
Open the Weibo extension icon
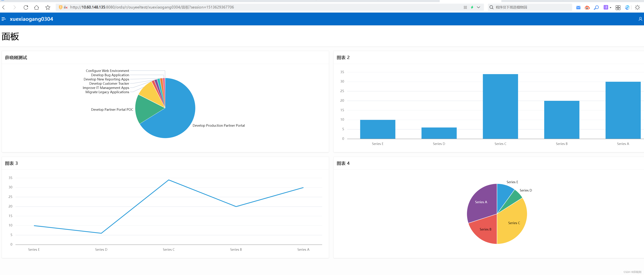587,7
